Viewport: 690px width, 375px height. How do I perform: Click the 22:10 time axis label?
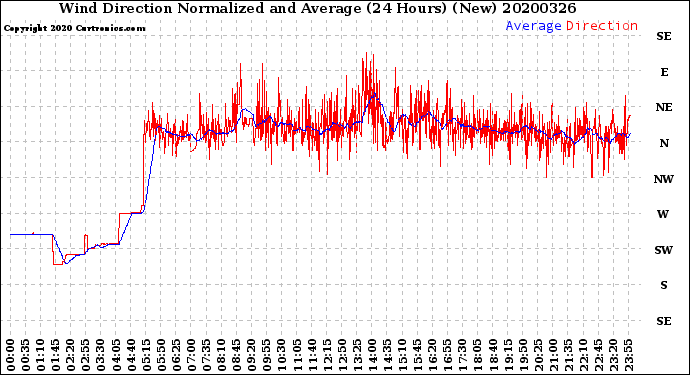point(583,355)
